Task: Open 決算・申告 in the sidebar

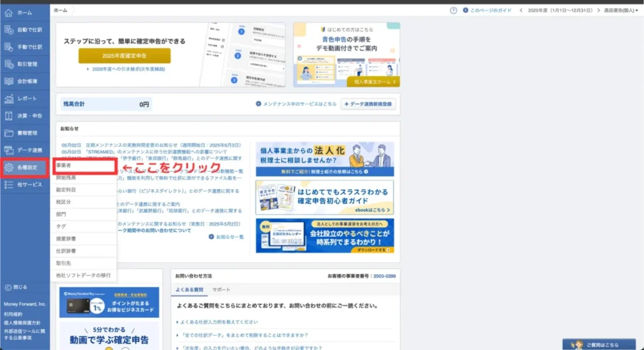Action: point(25,116)
